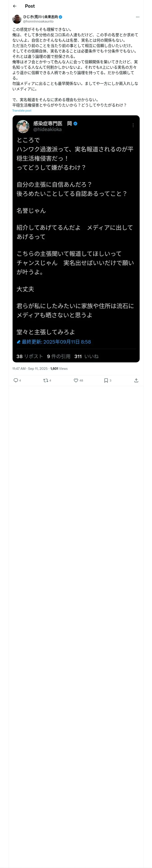
Task: Toggle the bookmark on this post
Action: [x=106, y=380]
